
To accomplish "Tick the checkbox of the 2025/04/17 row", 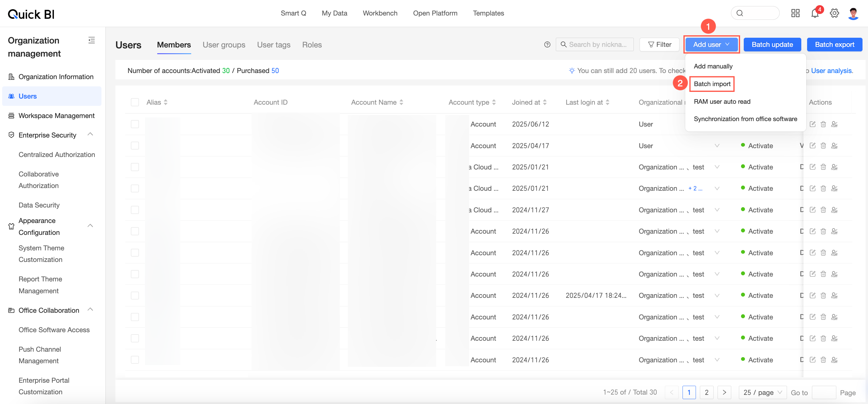I will pos(135,145).
